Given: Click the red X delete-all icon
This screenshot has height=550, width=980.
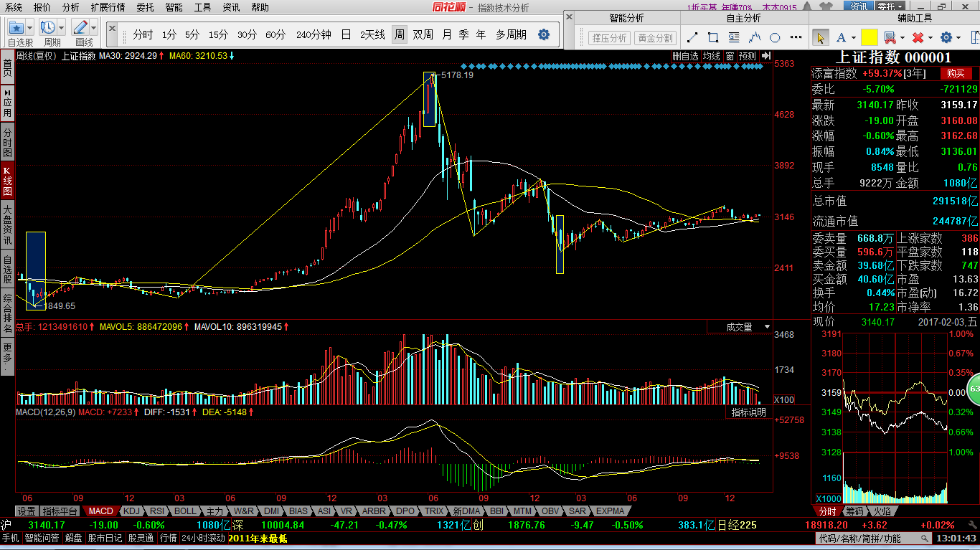Looking at the screenshot, I should [x=918, y=37].
